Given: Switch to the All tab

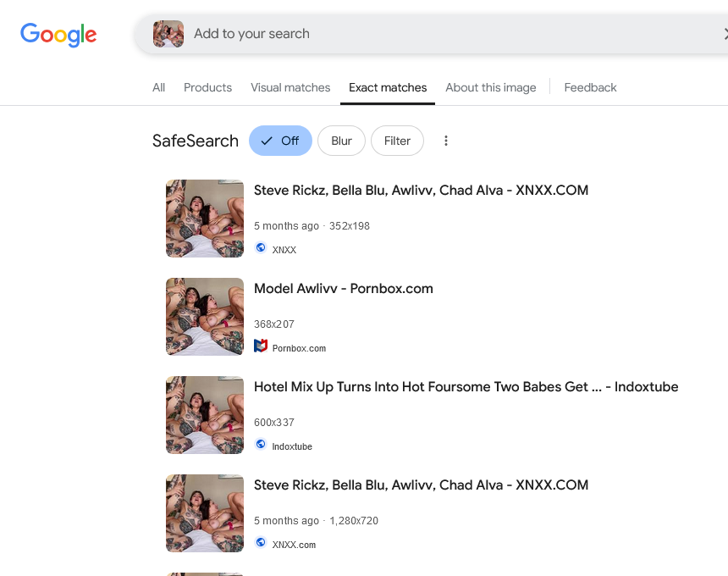Looking at the screenshot, I should coord(159,87).
